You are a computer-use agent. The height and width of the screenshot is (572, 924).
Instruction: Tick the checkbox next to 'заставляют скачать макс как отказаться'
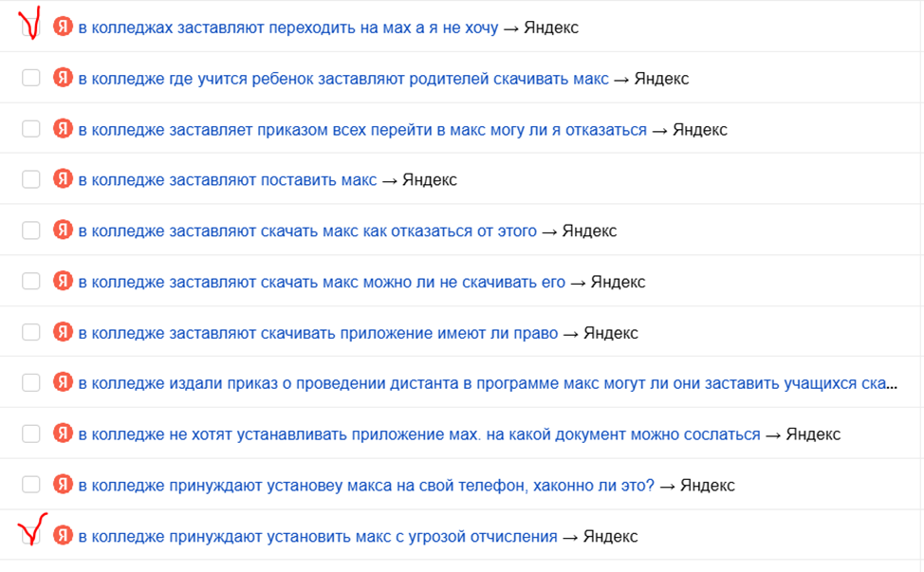(x=30, y=230)
